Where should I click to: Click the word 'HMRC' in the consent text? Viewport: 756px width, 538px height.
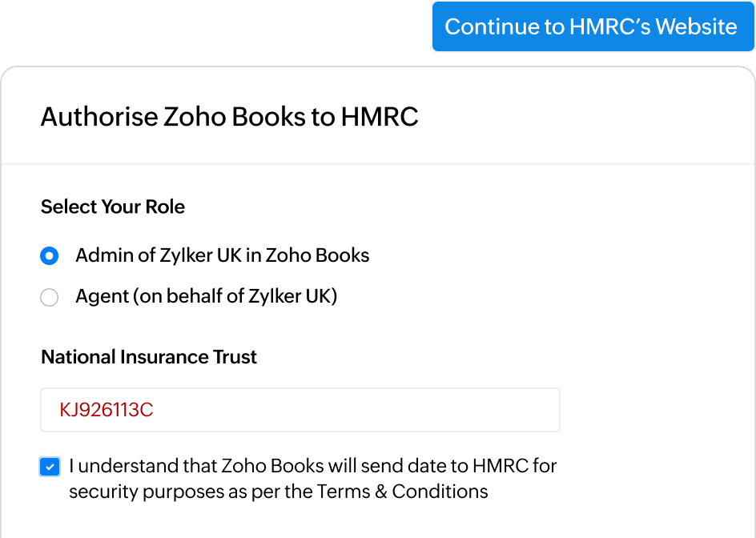[500, 466]
